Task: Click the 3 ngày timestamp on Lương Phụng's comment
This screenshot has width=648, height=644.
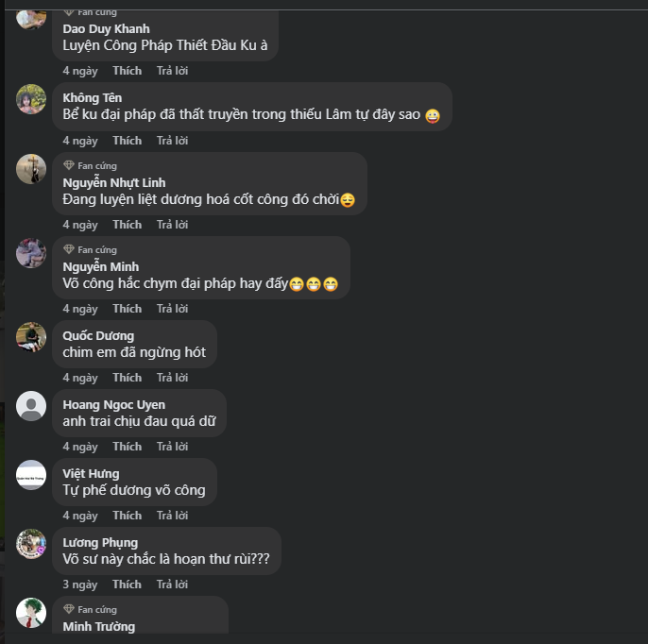Action: (80, 585)
